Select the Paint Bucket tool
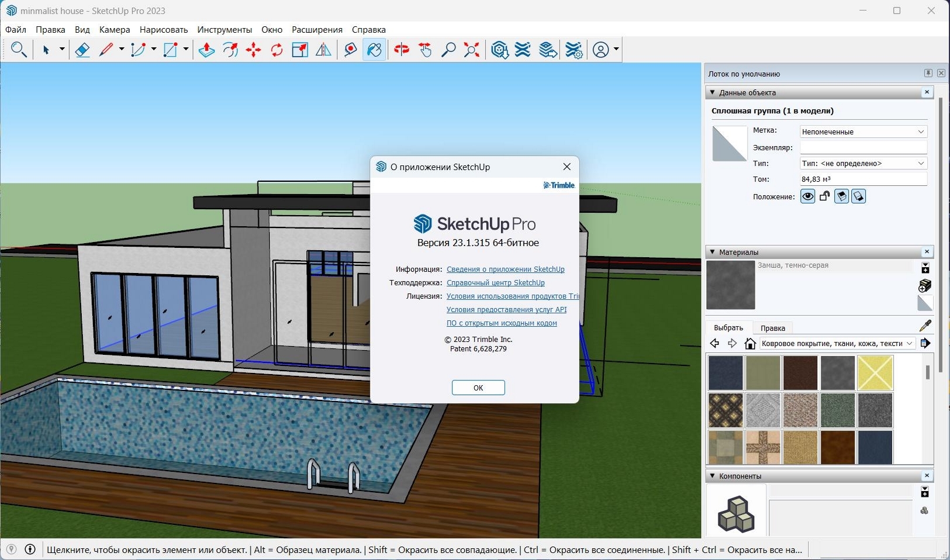Viewport: 950px width, 560px height. point(374,50)
